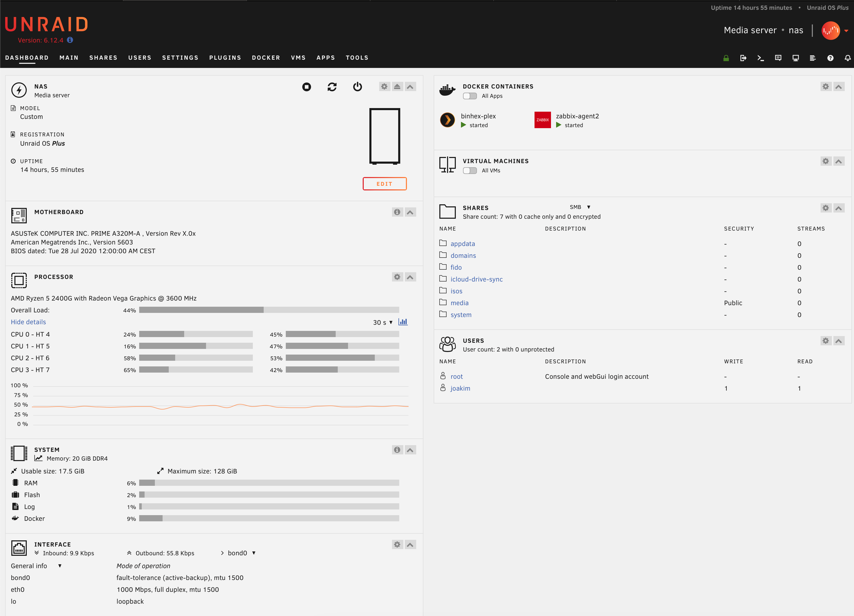Click the lock icon in header toolbar
This screenshot has width=854, height=616.
pyautogui.click(x=726, y=58)
